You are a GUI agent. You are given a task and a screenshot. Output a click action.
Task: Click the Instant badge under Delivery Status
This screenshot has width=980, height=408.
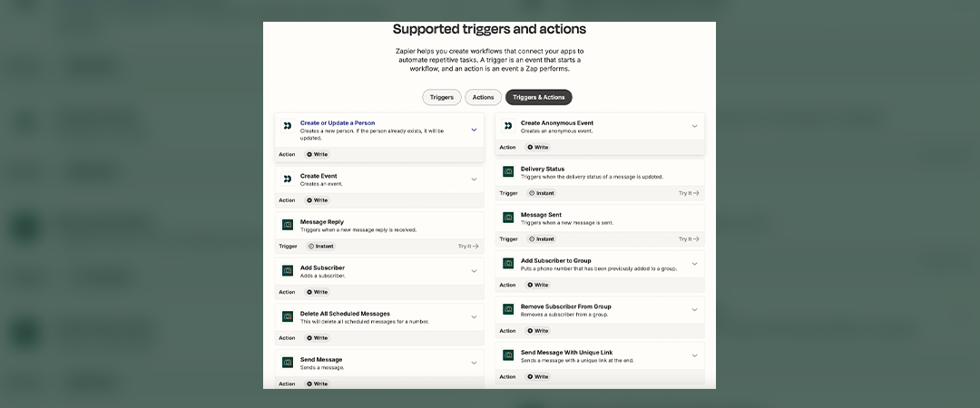coord(541,193)
